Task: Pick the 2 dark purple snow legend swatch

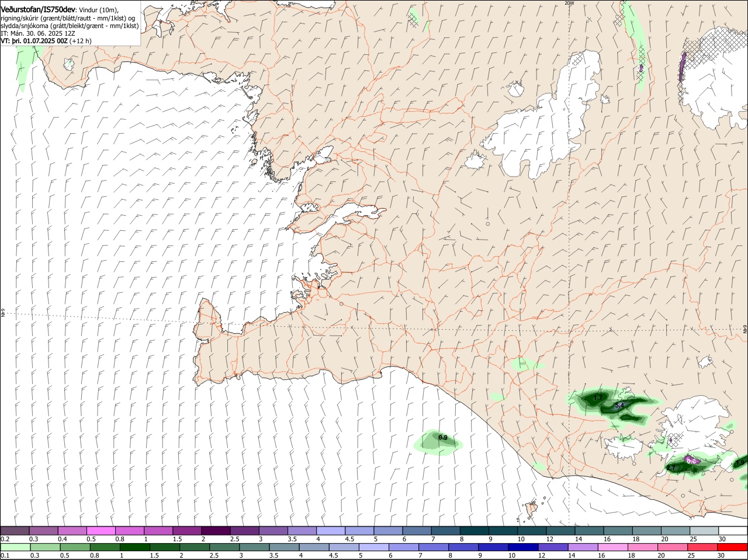Action: 216,531
